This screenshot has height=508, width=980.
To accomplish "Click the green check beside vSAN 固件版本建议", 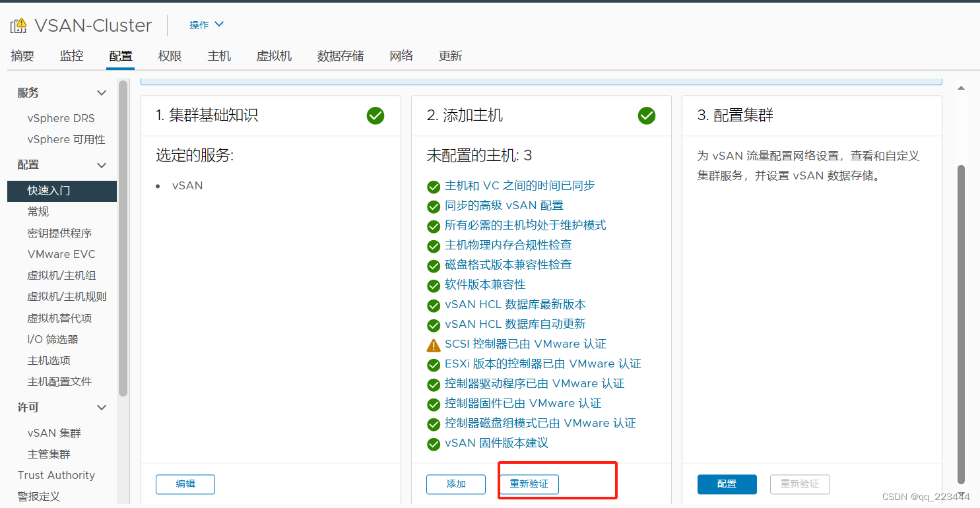I will (x=434, y=443).
